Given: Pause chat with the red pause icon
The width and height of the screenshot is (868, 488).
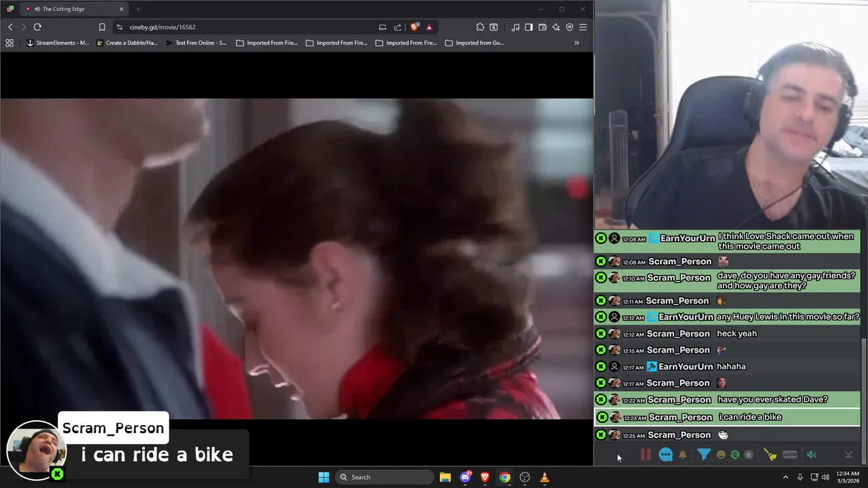Looking at the screenshot, I should (x=646, y=455).
